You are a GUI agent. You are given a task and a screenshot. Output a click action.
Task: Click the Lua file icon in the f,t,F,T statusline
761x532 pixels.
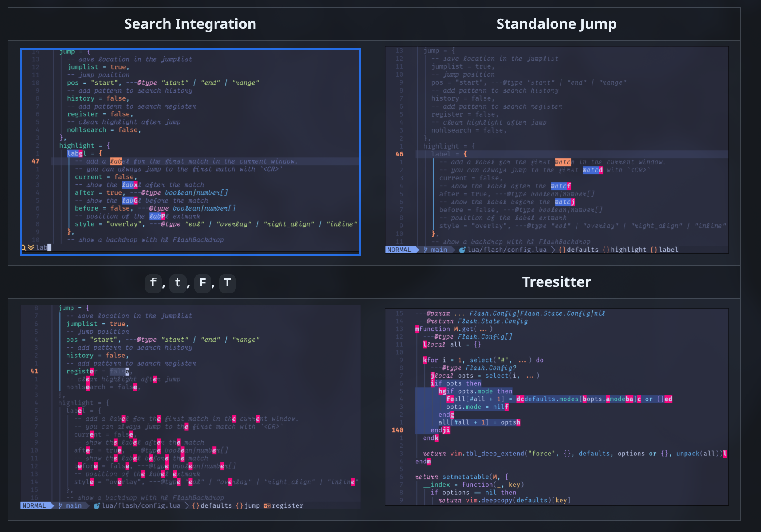coord(97,505)
